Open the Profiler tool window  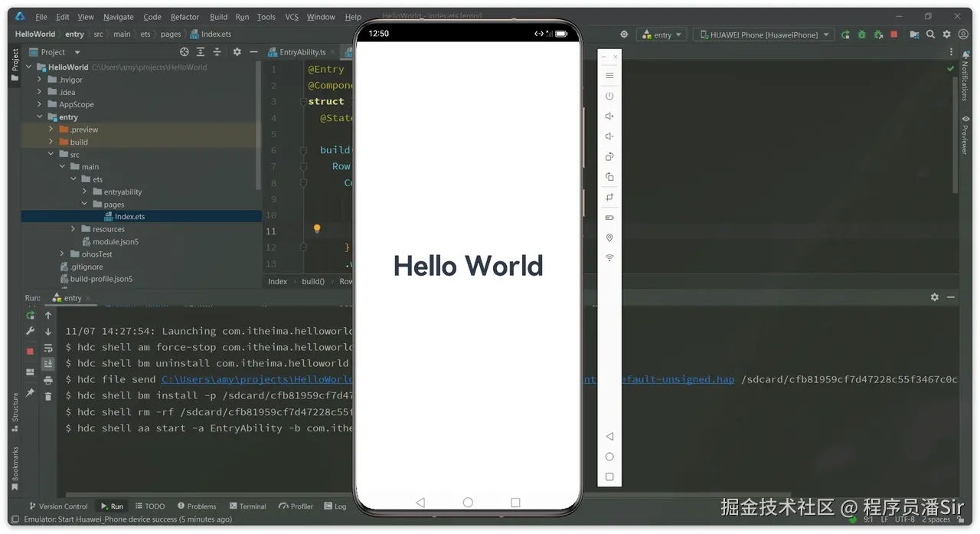tap(296, 506)
